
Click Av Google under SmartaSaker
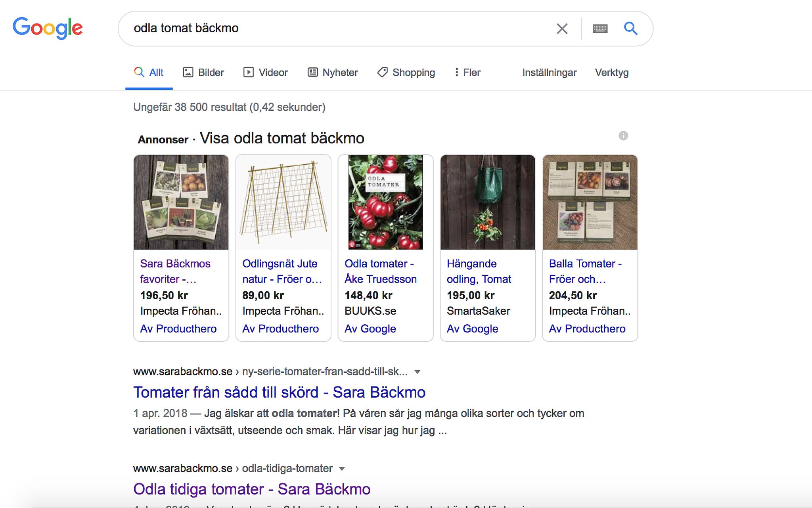pos(473,329)
